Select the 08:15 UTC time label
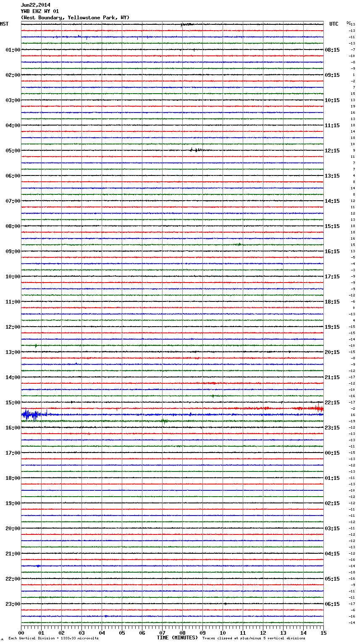 [332, 50]
